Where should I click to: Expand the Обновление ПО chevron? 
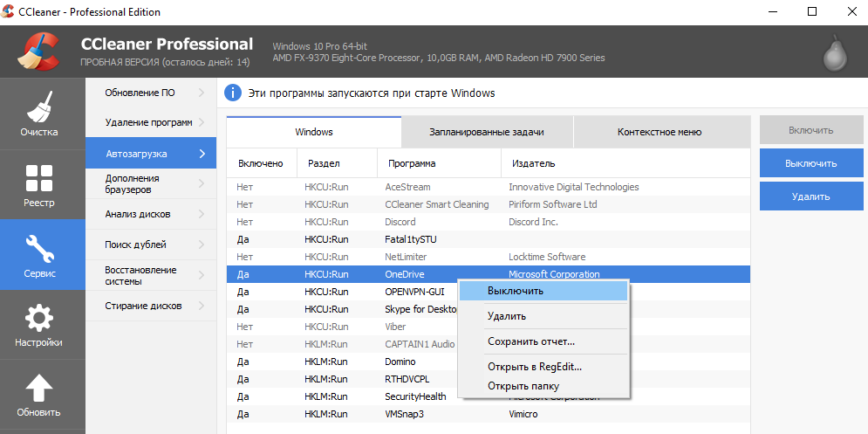pyautogui.click(x=202, y=93)
